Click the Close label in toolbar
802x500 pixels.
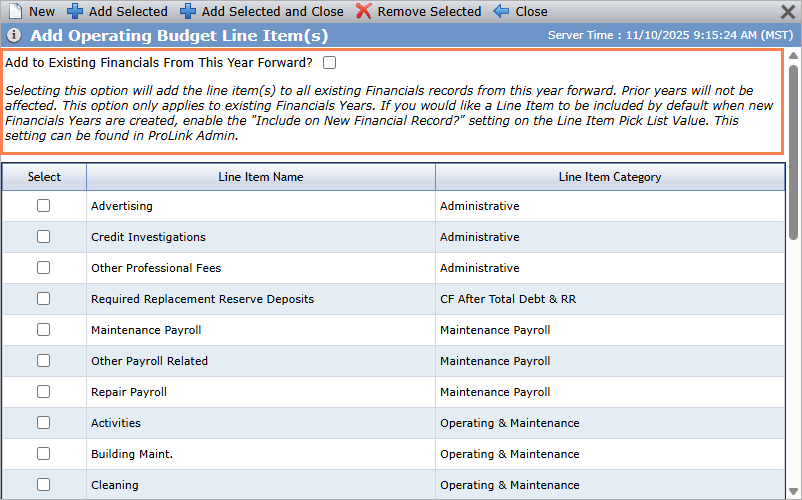(531, 12)
